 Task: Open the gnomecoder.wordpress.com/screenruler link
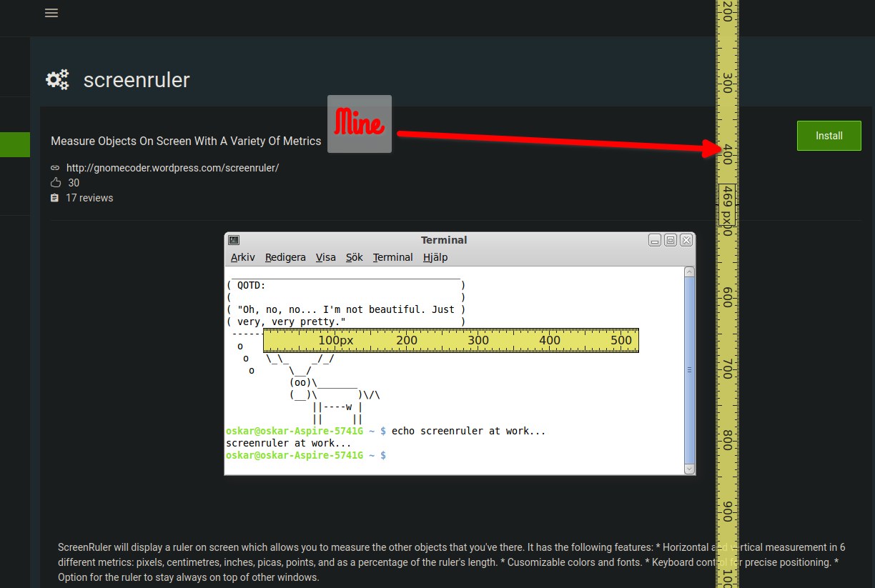tap(172, 168)
